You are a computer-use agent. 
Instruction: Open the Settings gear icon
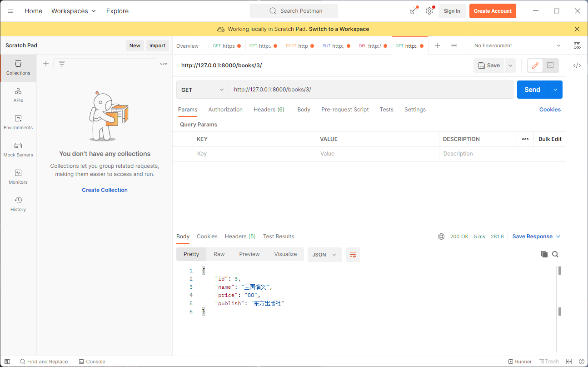(429, 11)
